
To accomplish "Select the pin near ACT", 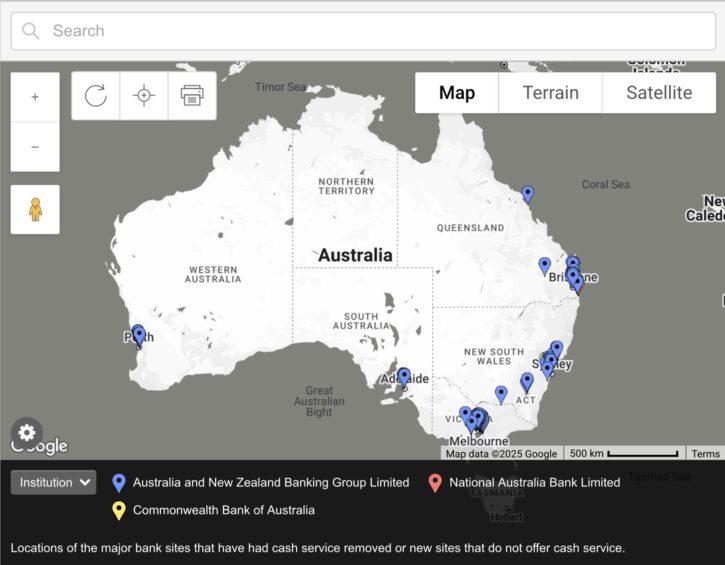I will click(x=527, y=382).
